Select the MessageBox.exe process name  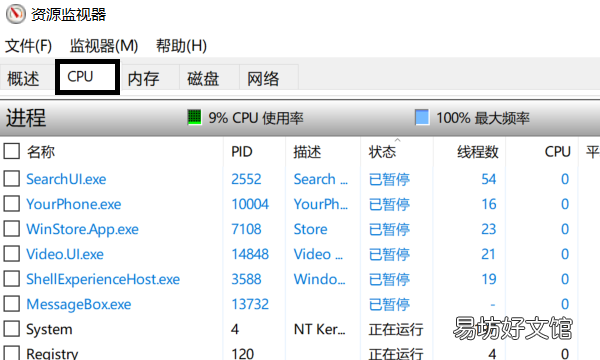(x=78, y=305)
